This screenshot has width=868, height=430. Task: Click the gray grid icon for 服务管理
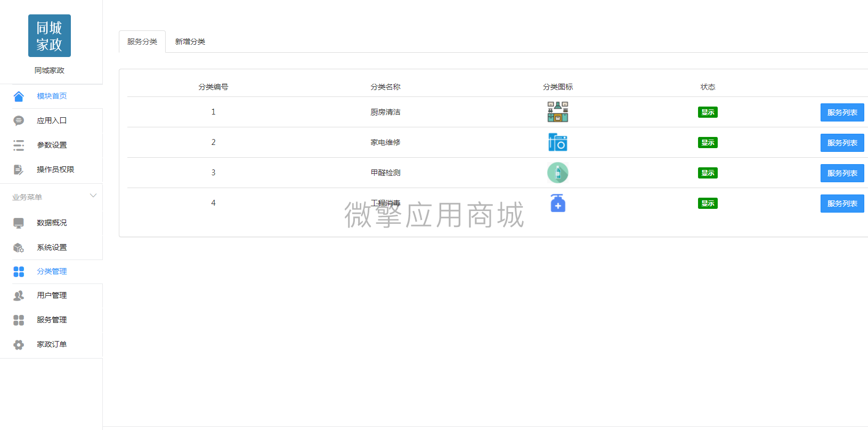[19, 320]
